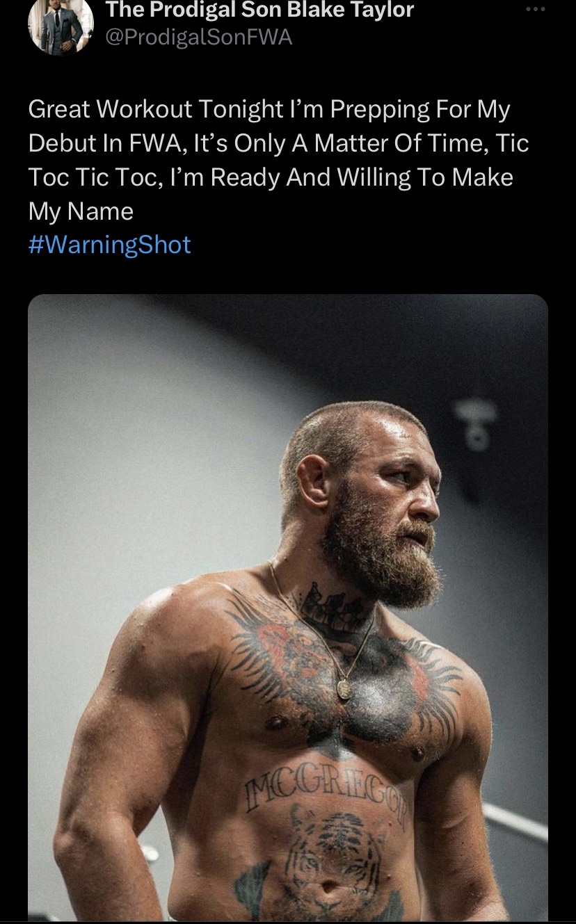
Task: Click the tweet text starting "Great Workout Tonight"
Action: [269, 110]
